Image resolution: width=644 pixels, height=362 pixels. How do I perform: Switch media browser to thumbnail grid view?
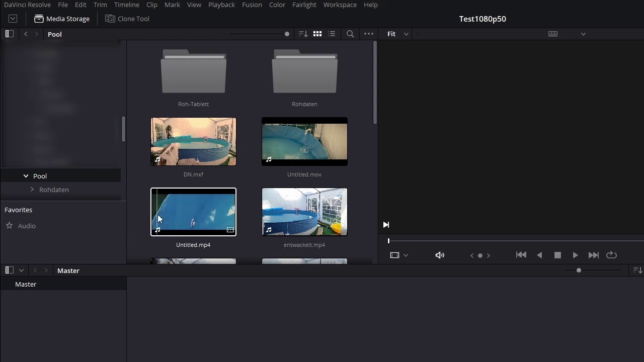317,34
